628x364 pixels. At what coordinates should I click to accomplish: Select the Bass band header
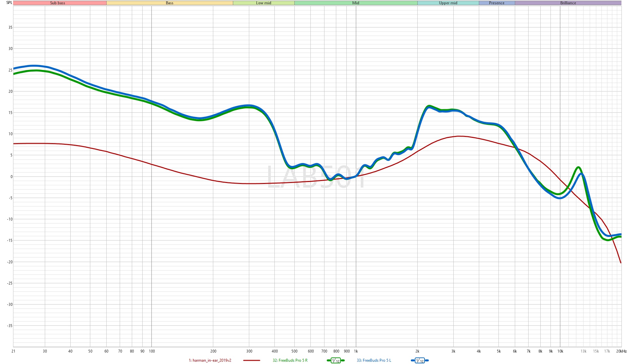pyautogui.click(x=169, y=3)
